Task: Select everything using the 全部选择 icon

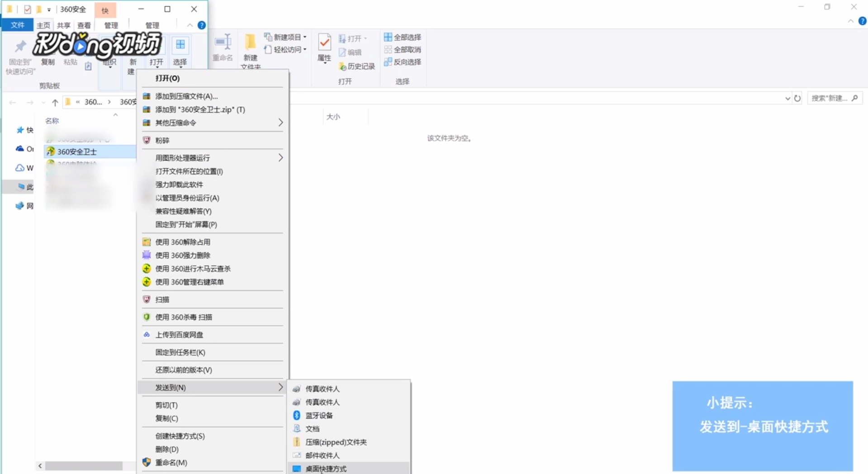Action: (x=402, y=37)
